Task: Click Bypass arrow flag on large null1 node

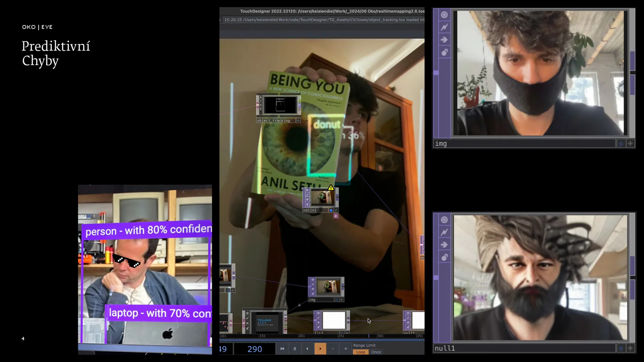Action: pos(444,245)
